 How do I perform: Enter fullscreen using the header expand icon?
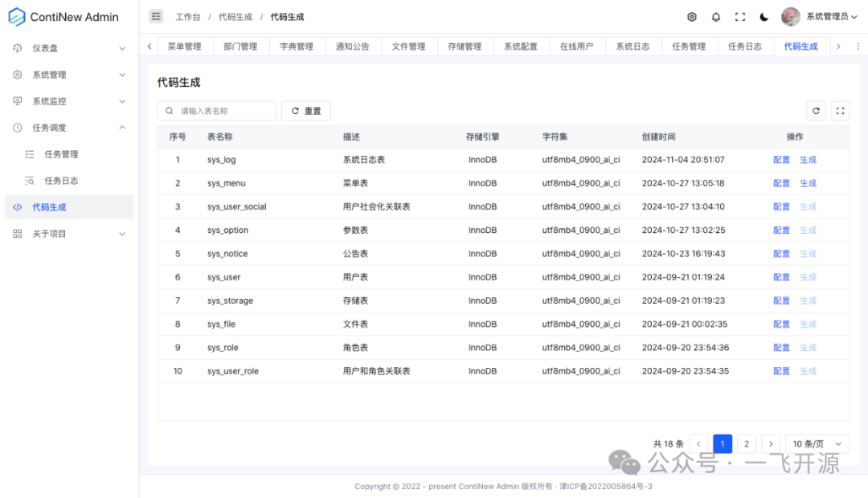click(739, 16)
